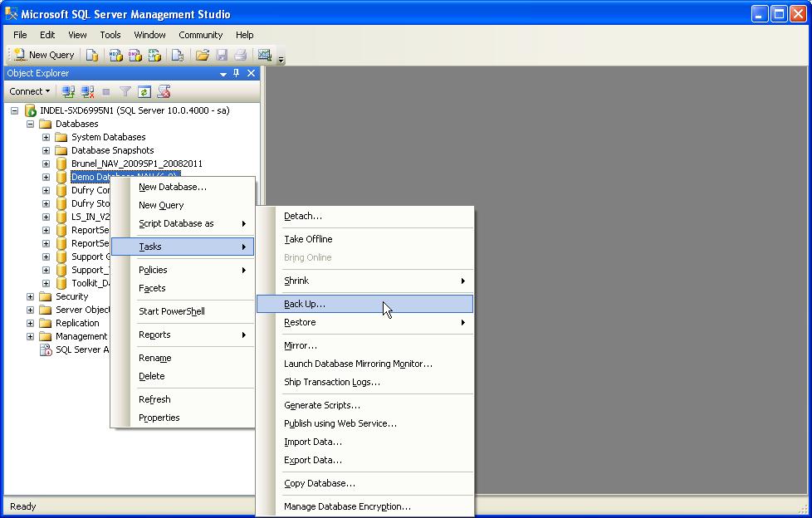The image size is (812, 518).
Task: Expand the Management folder
Action: (29, 335)
